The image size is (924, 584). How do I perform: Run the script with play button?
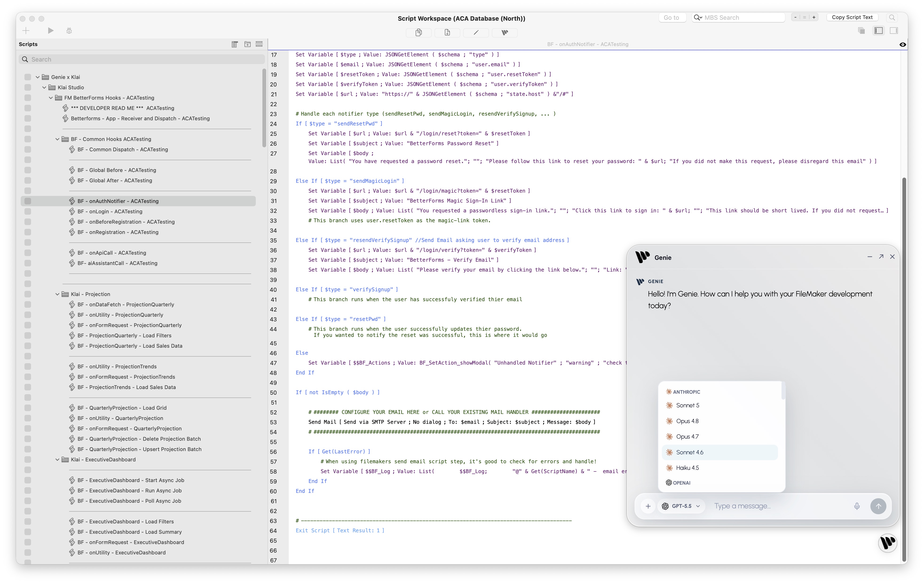click(51, 31)
